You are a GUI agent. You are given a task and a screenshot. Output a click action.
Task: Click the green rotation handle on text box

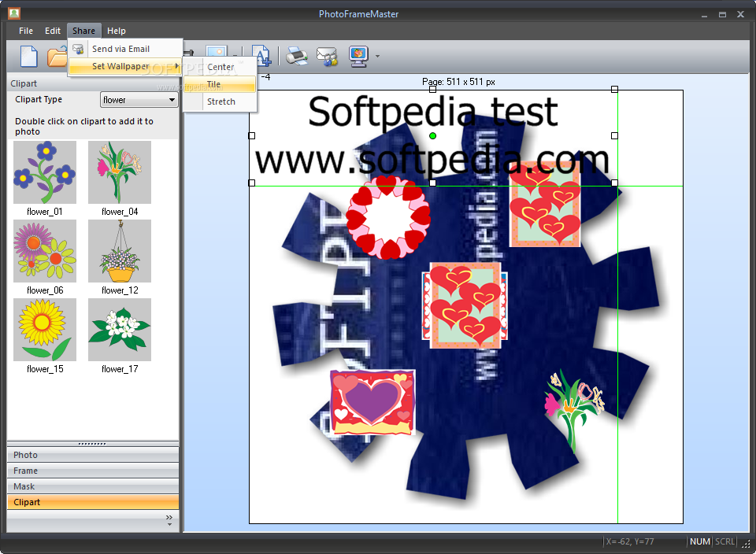pos(432,136)
